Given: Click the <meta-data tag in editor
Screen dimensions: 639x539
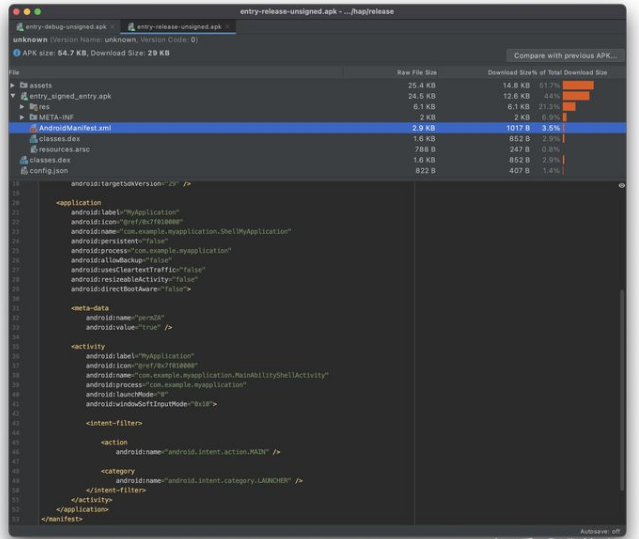Looking at the screenshot, I should (x=90, y=308).
